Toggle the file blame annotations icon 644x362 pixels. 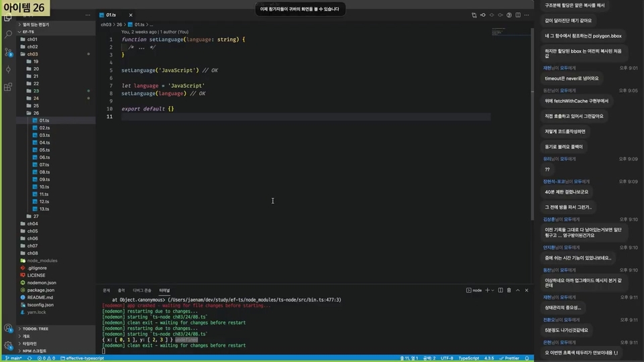(509, 15)
